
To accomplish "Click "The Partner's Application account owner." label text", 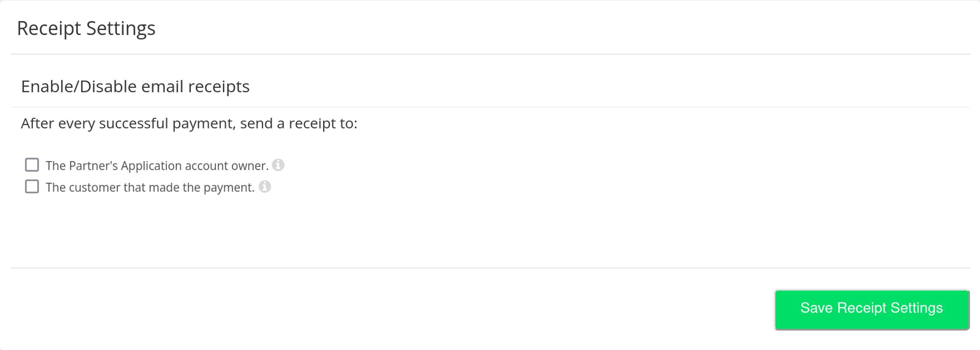I will (157, 166).
